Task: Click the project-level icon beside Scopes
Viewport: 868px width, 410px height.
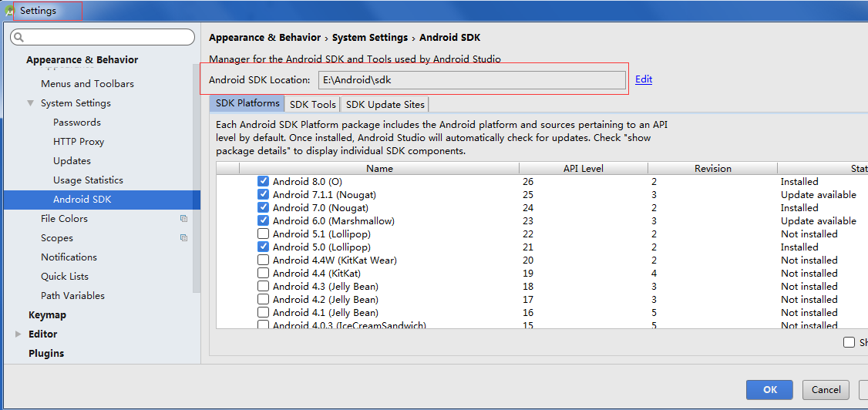Action: pyautogui.click(x=183, y=238)
